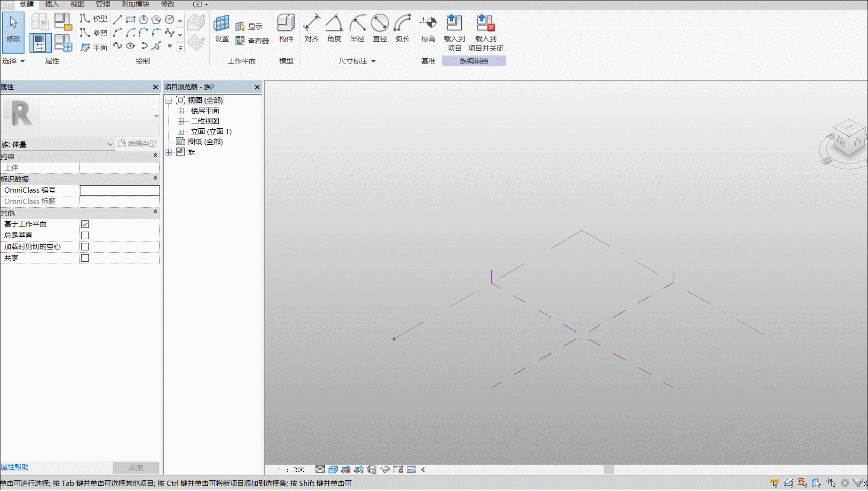Select the Ellipse draw tool
Screen dimensions: 868x491
pyautogui.click(x=131, y=46)
